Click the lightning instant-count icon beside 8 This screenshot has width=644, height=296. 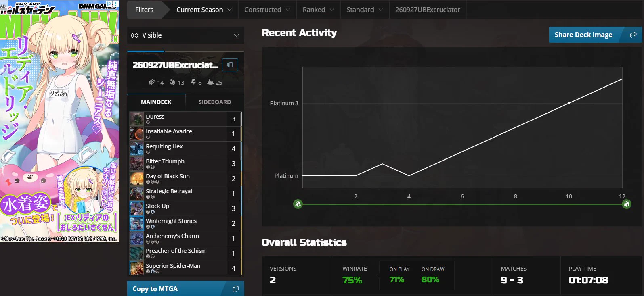193,82
